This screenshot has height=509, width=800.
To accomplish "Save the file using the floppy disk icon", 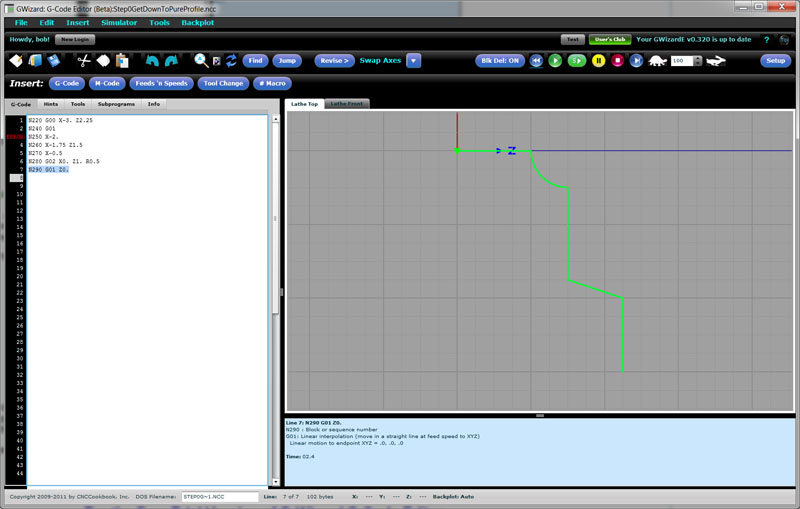I will (x=54, y=61).
